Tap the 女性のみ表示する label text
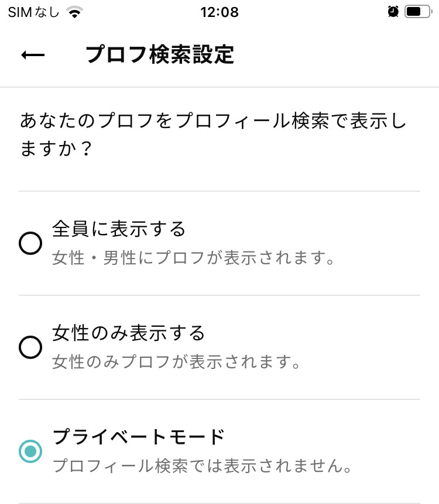Screen dimensions: 439x504 (128, 333)
